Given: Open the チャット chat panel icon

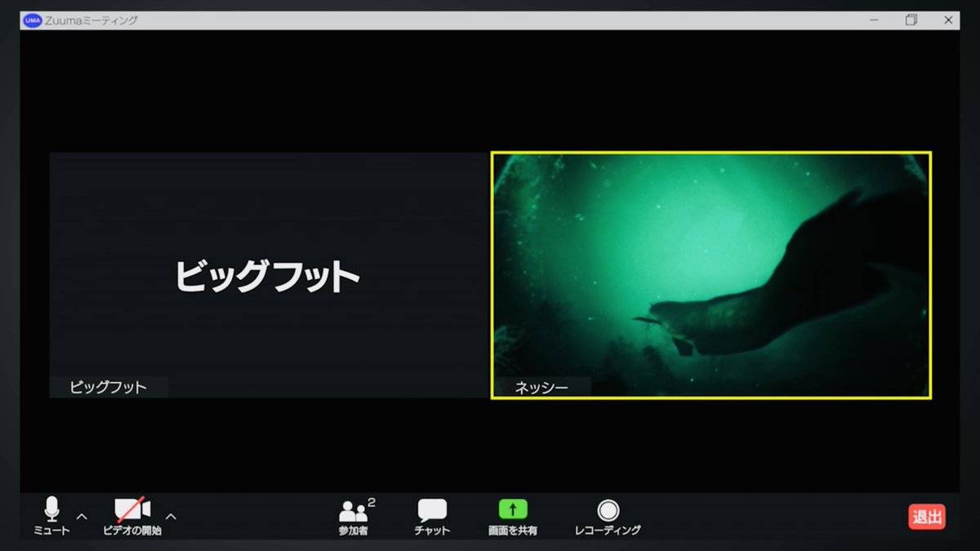Looking at the screenshot, I should point(431,510).
